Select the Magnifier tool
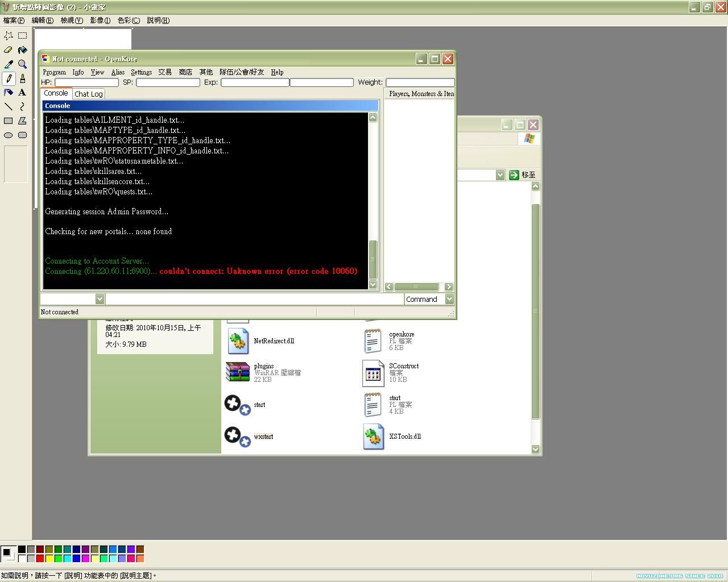This screenshot has height=582, width=728. 22,64
